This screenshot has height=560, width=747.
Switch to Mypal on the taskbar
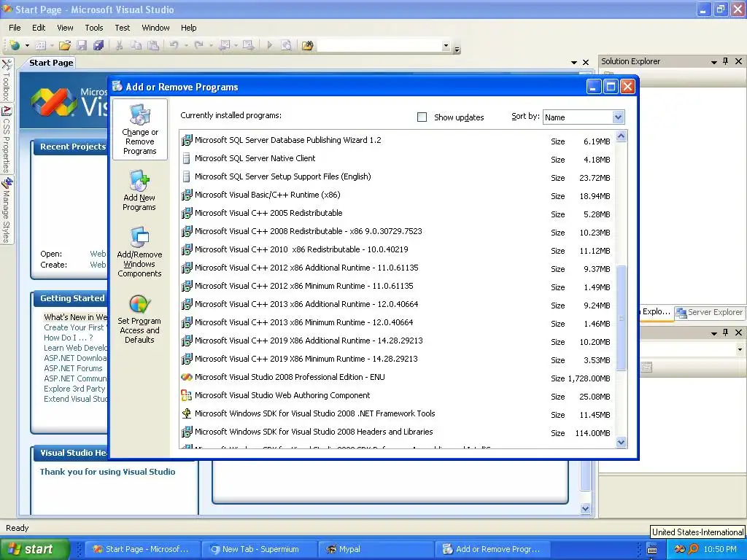coord(376,549)
